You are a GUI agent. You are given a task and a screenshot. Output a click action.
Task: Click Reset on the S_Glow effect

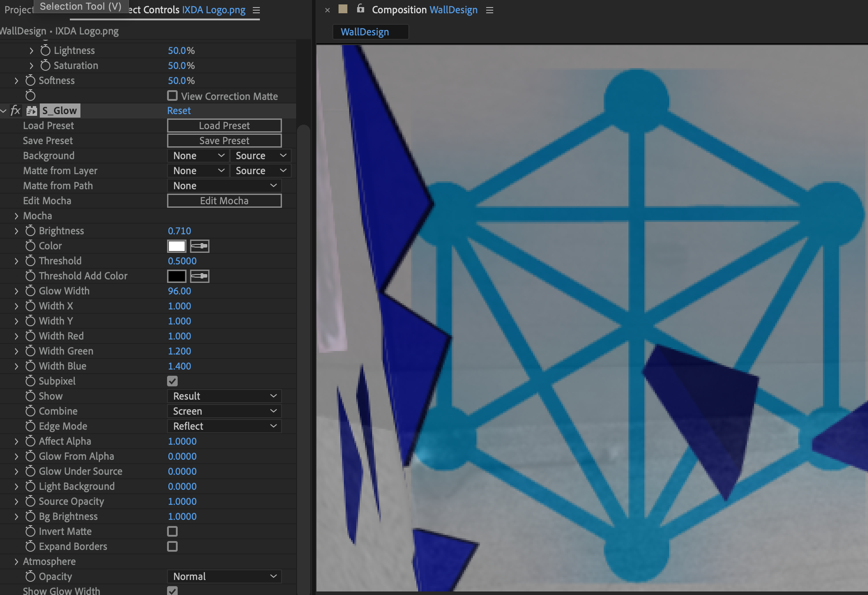179,111
